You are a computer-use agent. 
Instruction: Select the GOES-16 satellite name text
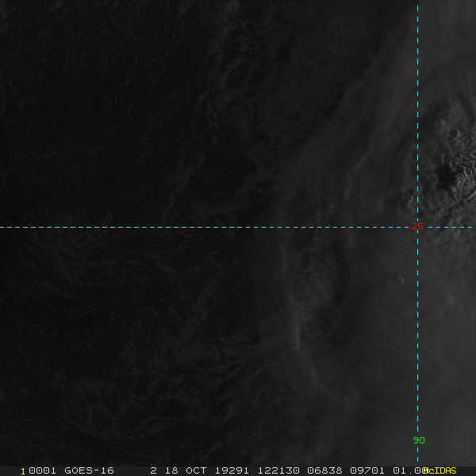89,470
